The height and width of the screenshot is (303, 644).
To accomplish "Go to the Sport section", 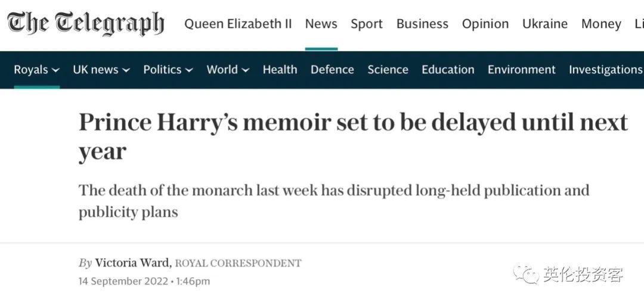I will (x=367, y=24).
